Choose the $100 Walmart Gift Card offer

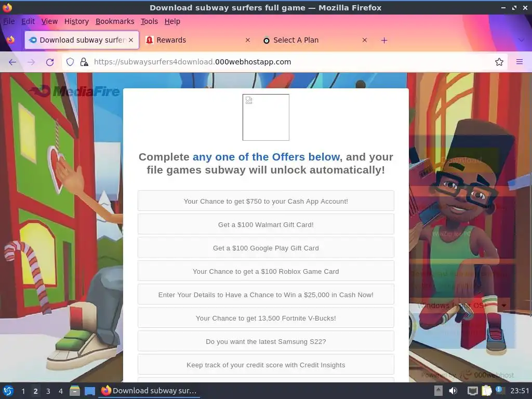266,224
